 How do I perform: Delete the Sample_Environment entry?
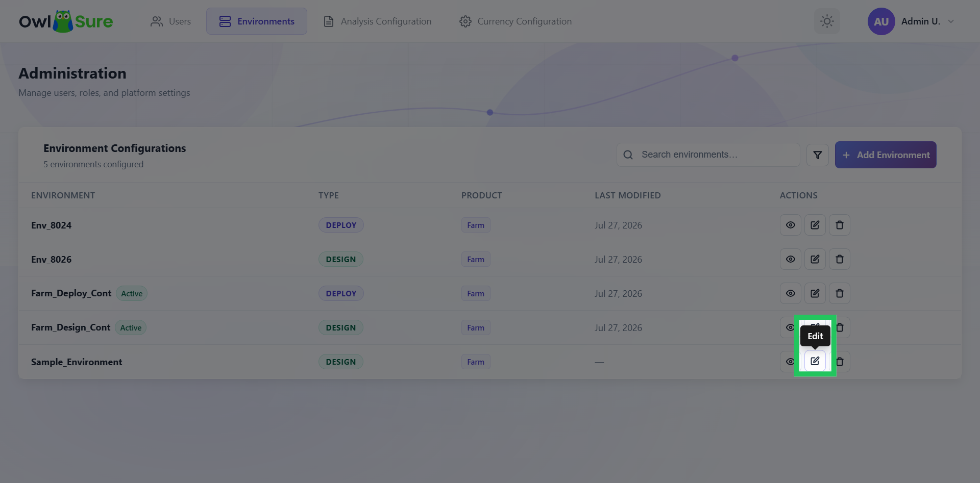click(840, 362)
